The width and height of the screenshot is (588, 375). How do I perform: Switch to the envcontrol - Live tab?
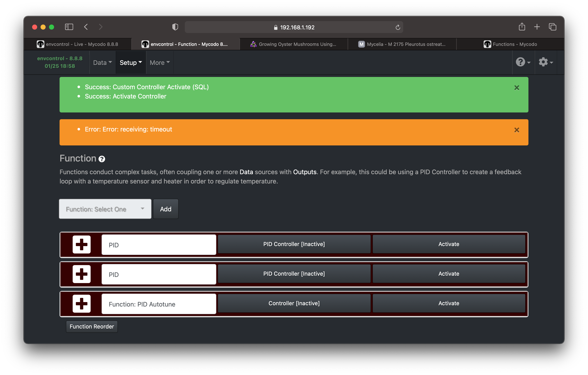(x=78, y=44)
